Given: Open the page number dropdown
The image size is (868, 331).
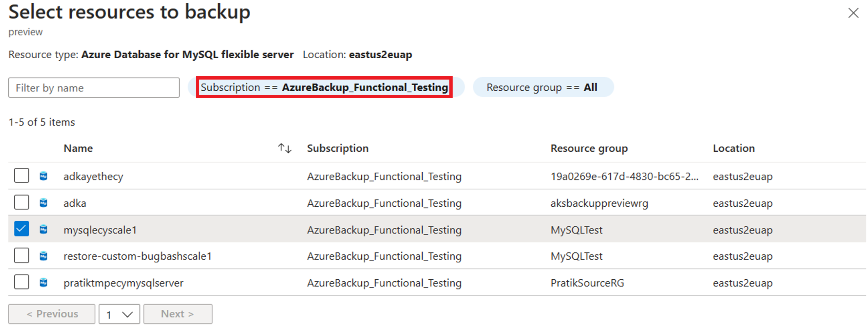Looking at the screenshot, I should pos(119,314).
